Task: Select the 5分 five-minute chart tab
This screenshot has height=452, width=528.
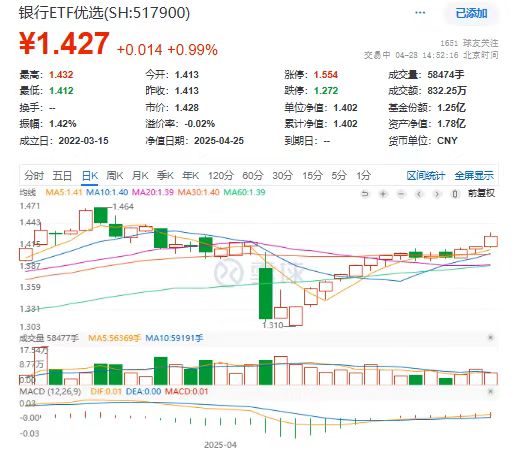Action: click(339, 175)
